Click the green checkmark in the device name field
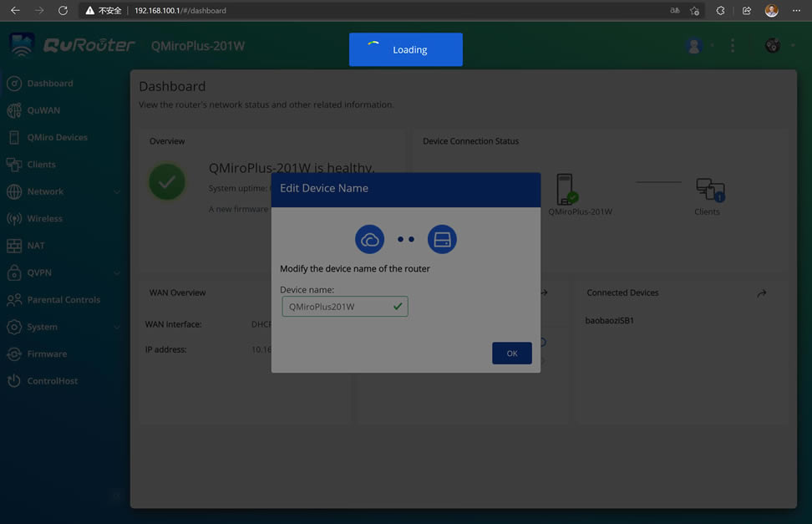Image resolution: width=812 pixels, height=524 pixels. tap(397, 307)
